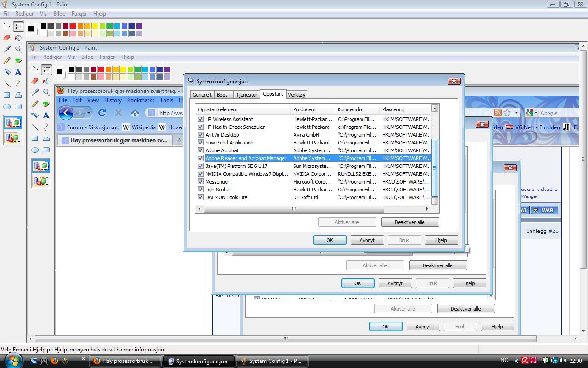Click Deaktiver alle in topmost Systemkonfigurasjon dialog
The image size is (588, 368).
(x=410, y=222)
